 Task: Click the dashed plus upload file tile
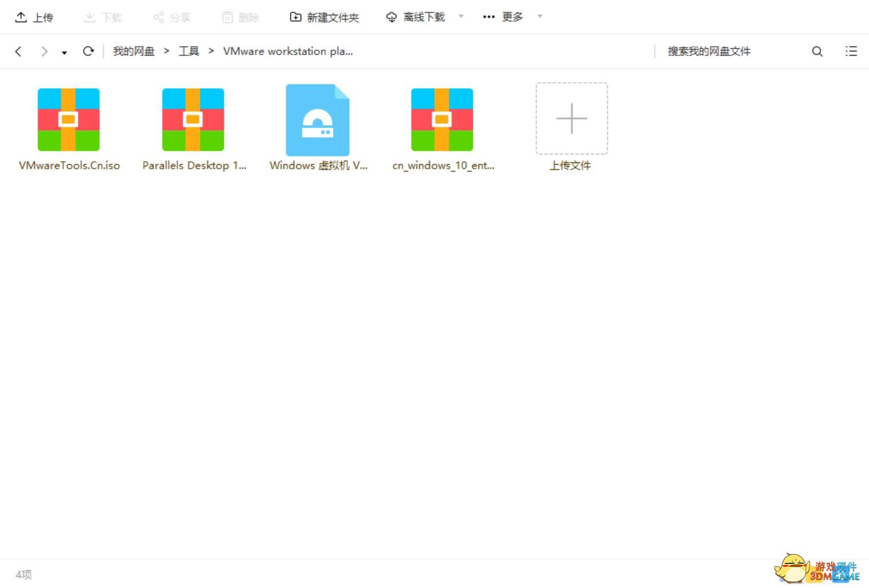click(x=572, y=118)
